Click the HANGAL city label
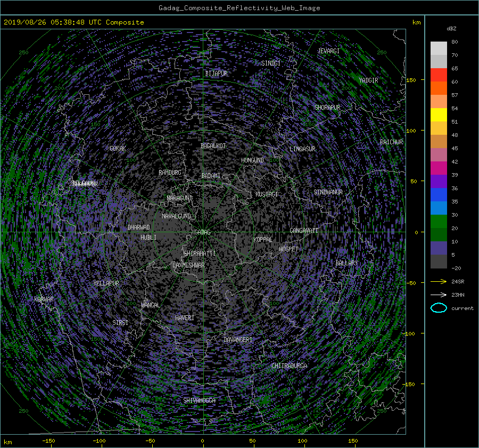This screenshot has height=448, width=479. [x=150, y=305]
